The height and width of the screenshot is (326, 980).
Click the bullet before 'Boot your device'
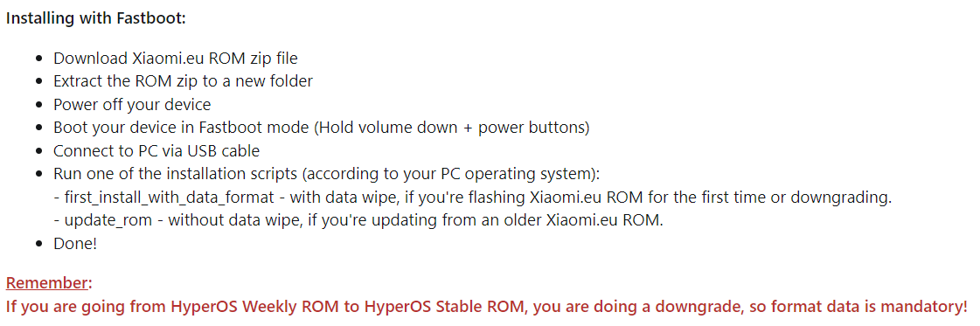40,128
